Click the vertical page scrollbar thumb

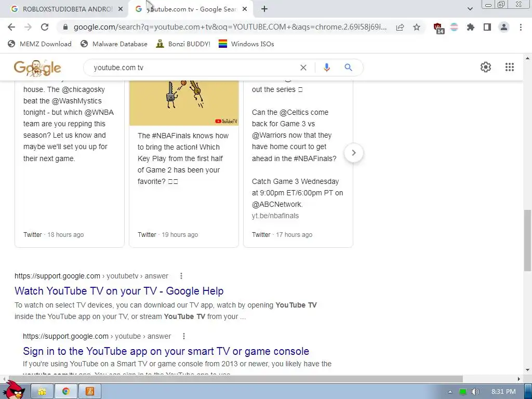(527, 240)
